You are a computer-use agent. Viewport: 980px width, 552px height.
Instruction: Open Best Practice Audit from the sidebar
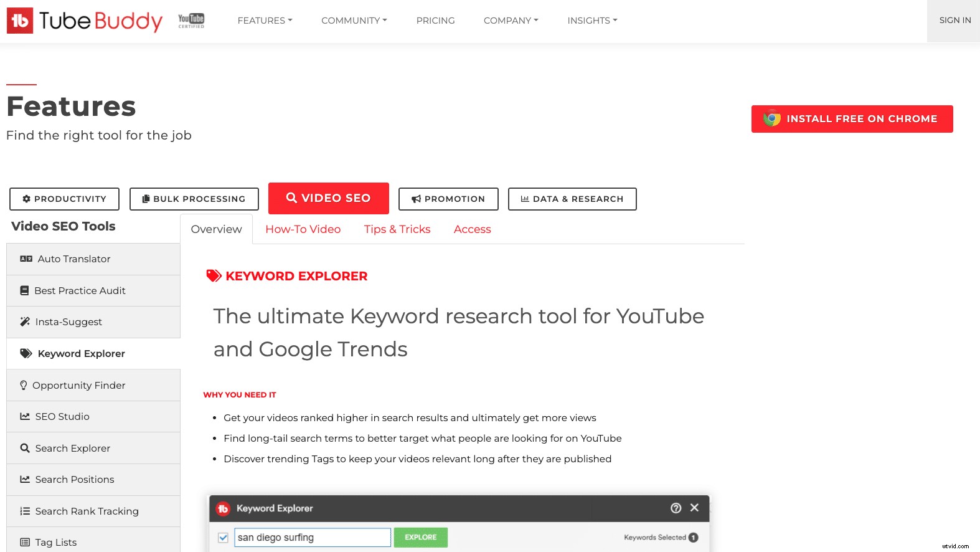[x=93, y=290]
